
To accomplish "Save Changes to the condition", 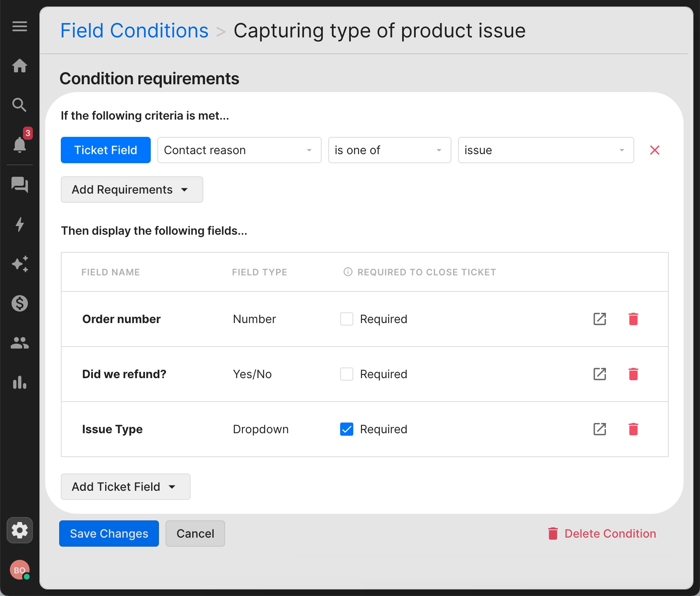I will 108,534.
